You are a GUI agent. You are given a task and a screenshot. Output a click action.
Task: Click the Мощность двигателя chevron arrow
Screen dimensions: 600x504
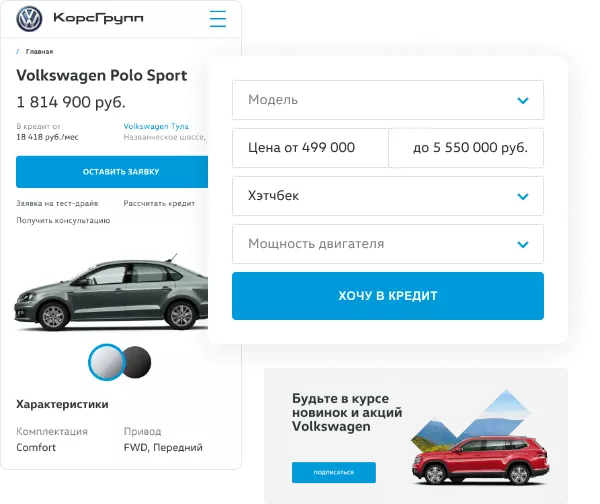pyautogui.click(x=523, y=245)
